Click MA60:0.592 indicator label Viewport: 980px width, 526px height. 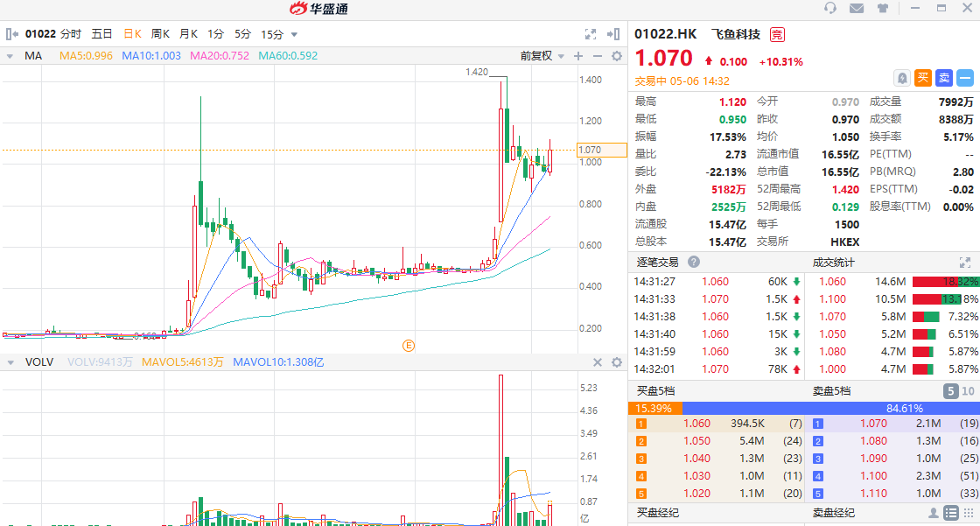pyautogui.click(x=288, y=56)
